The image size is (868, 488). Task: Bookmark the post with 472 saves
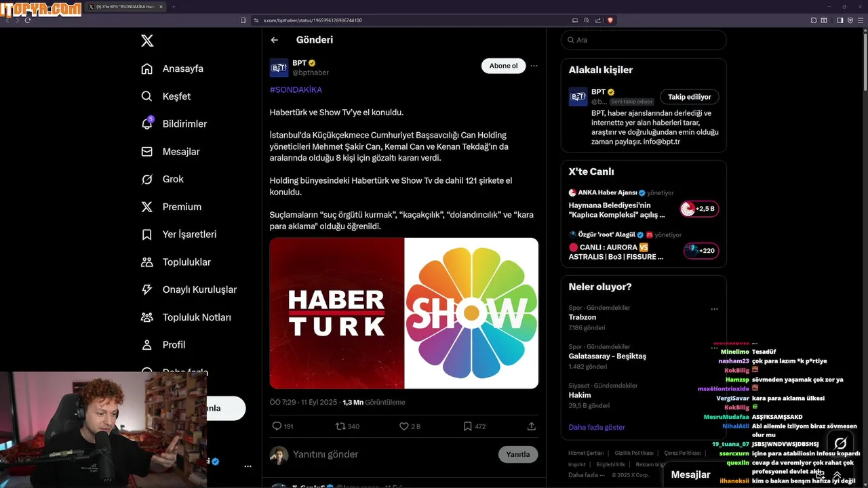coord(468,426)
